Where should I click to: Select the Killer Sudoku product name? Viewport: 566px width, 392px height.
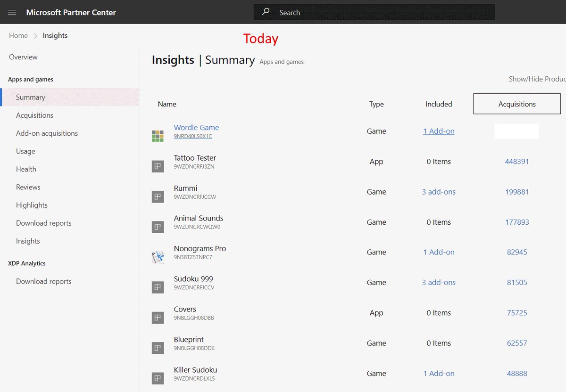point(195,370)
